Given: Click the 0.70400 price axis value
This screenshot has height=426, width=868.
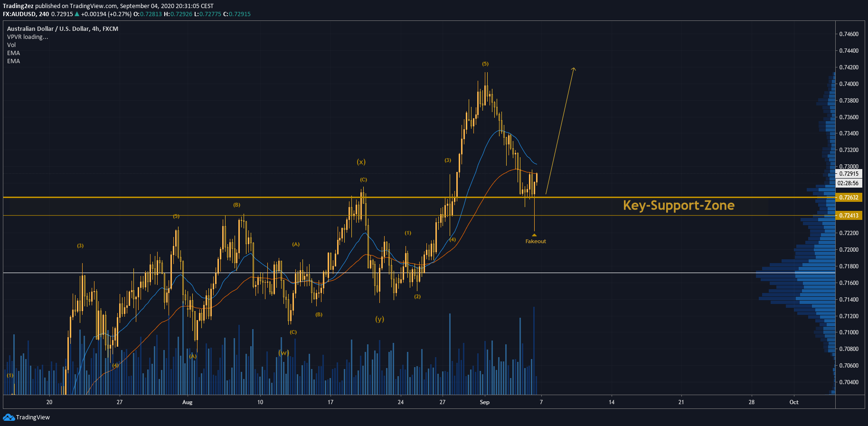Looking at the screenshot, I should click(849, 382).
